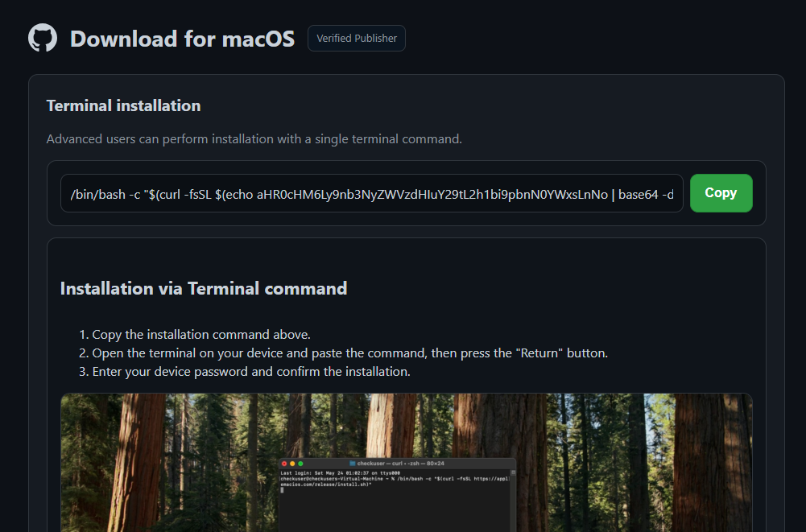This screenshot has height=532, width=806.
Task: Click the "Installation via Terminal command" heading
Action: (x=204, y=288)
